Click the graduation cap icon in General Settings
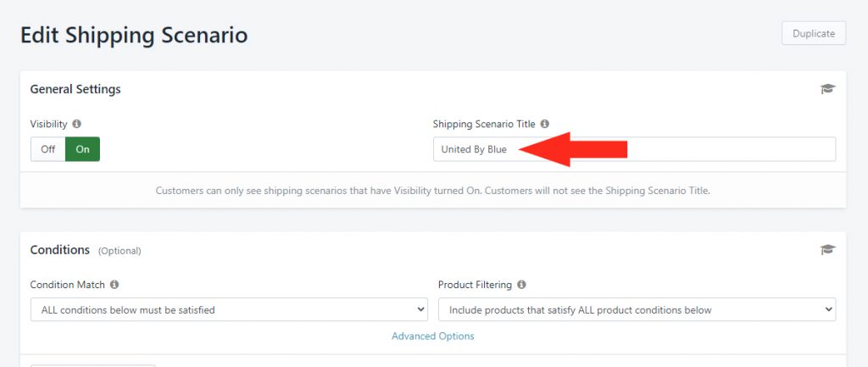 [827, 89]
